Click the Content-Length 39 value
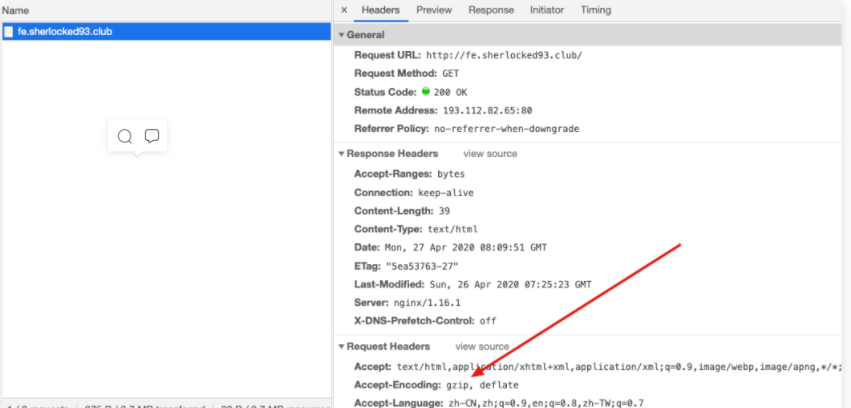 444,211
